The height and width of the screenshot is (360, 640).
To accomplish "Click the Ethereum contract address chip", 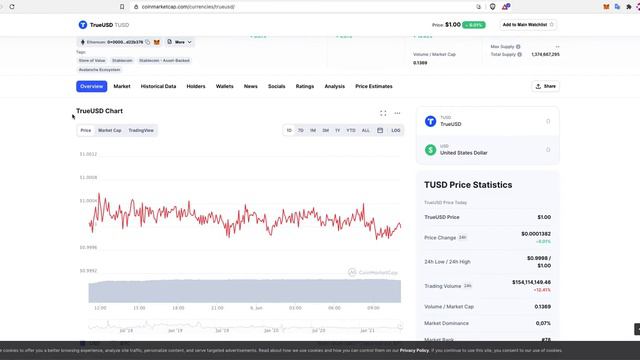I will pyautogui.click(x=115, y=42).
